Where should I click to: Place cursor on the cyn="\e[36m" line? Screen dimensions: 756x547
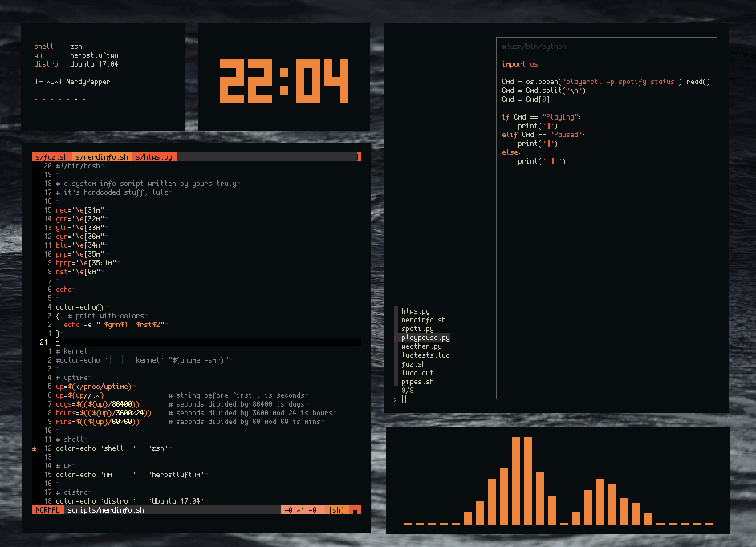click(80, 237)
